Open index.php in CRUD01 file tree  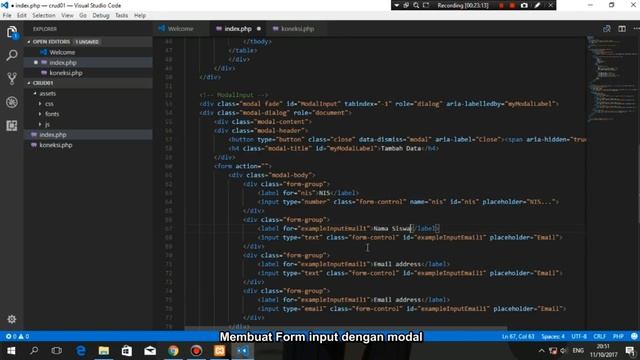(x=53, y=135)
